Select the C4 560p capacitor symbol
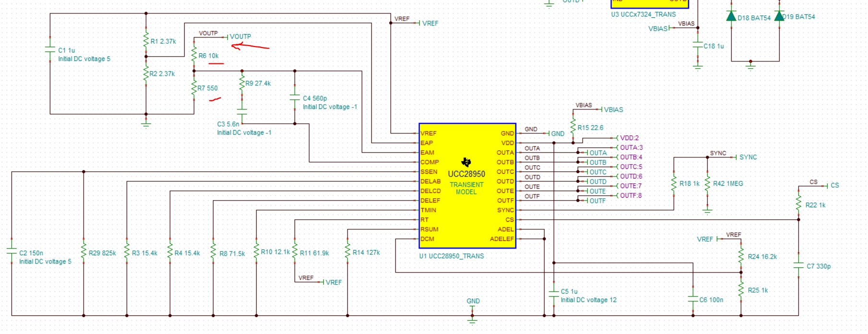 295,97
